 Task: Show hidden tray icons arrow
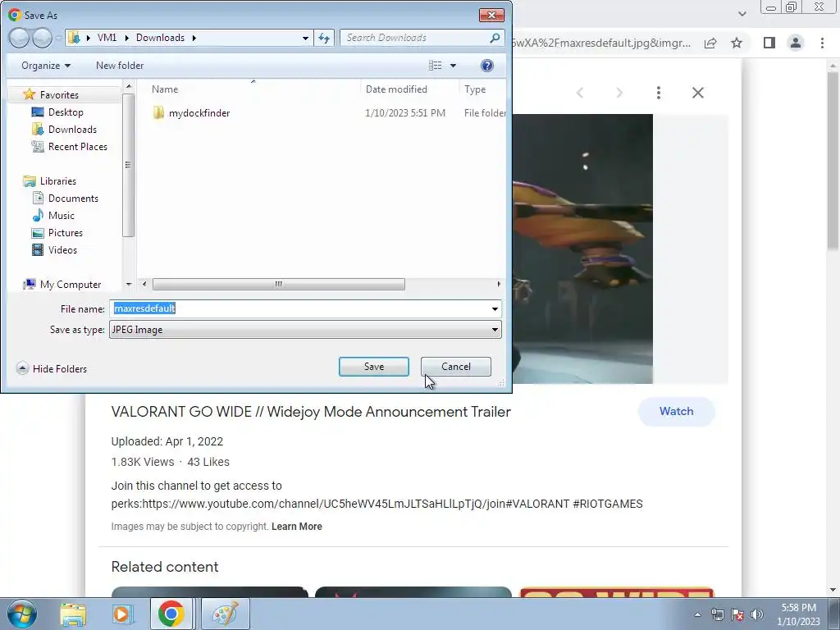(x=697, y=614)
